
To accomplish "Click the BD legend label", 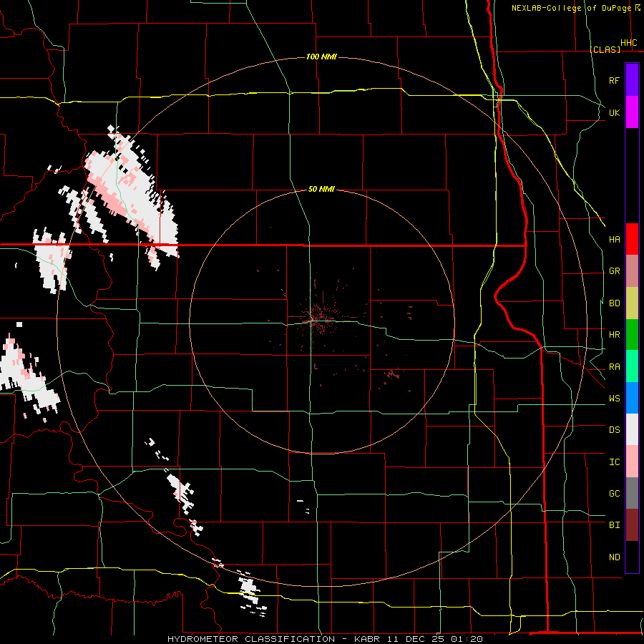I will point(615,303).
